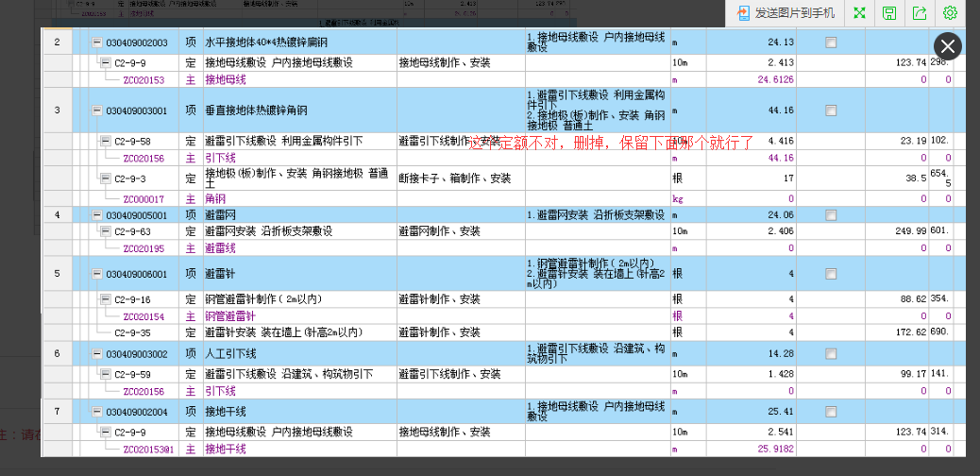Click material name 钢管避雷针
This screenshot has width=980, height=476.
230,316
